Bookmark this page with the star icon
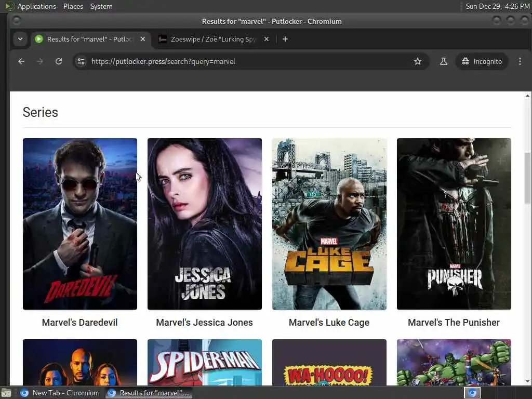532x399 pixels. tap(417, 61)
